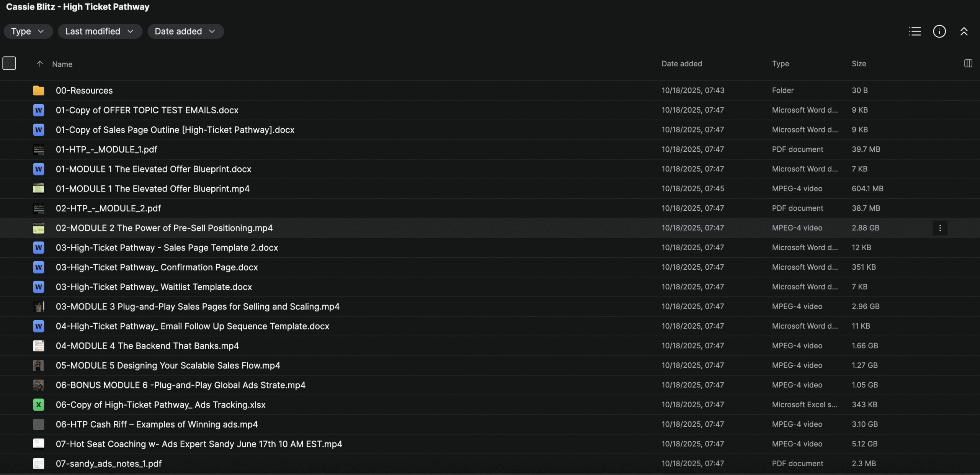Screen dimensions: 980x475
Task: Click the Word icon for OFFER TOPIC TEST EMAILS
Action: point(38,110)
